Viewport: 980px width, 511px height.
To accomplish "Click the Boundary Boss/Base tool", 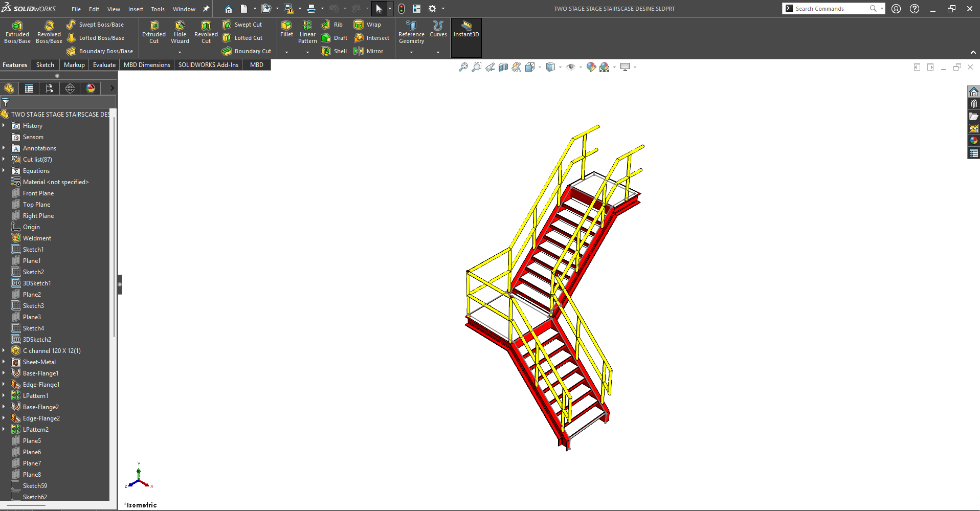I will coord(100,51).
